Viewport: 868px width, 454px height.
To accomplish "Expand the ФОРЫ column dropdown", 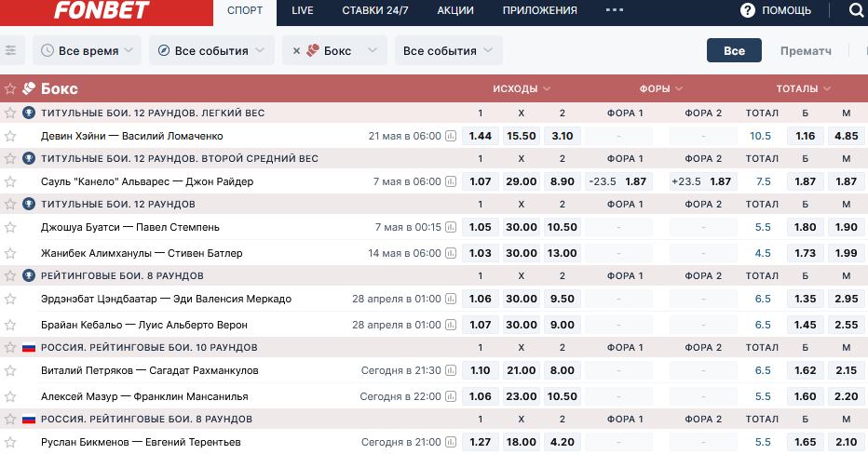I will coord(661,88).
